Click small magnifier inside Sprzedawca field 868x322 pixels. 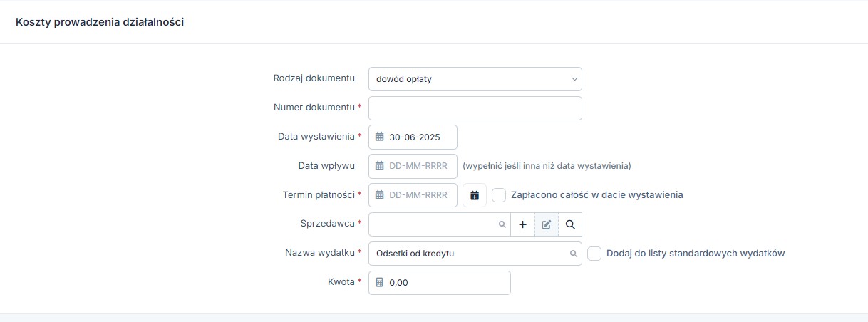[x=502, y=224]
